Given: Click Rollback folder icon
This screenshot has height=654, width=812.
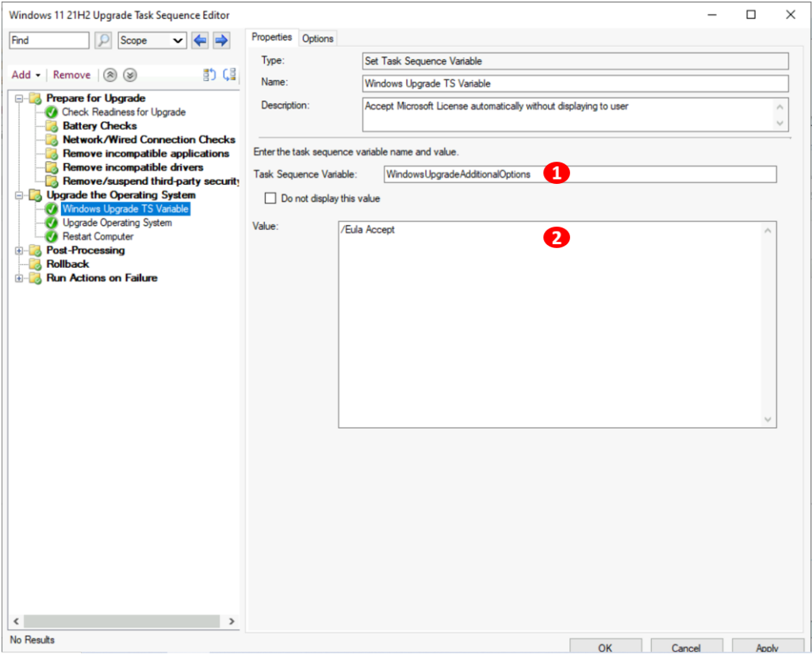Looking at the screenshot, I should (35, 264).
